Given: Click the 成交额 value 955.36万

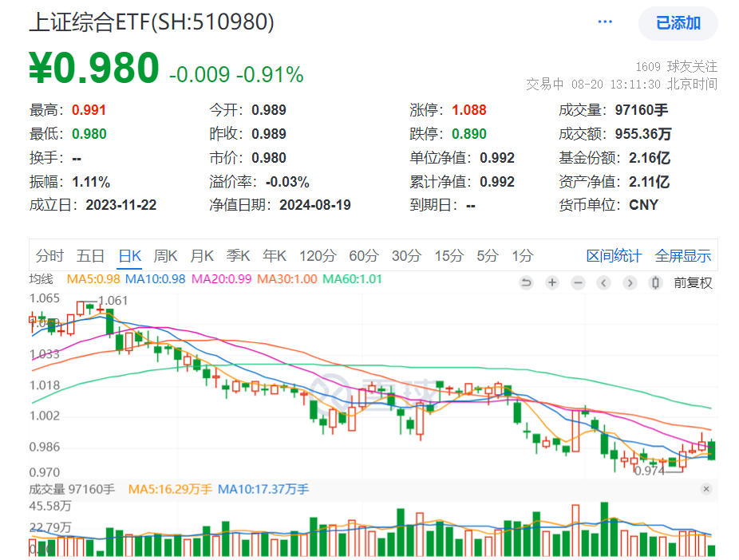Looking at the screenshot, I should pos(643,134).
